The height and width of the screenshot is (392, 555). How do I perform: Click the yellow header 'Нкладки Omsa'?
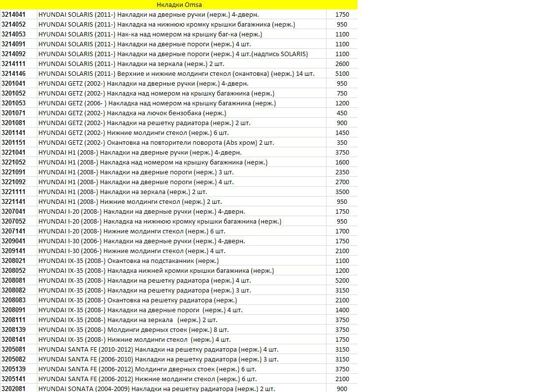179,4
